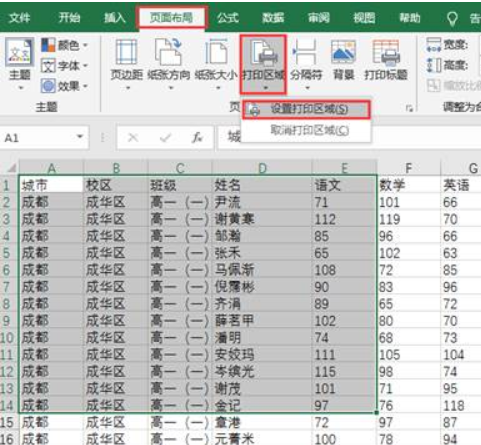
Task: Select the name cell 张禾
Action: (262, 253)
